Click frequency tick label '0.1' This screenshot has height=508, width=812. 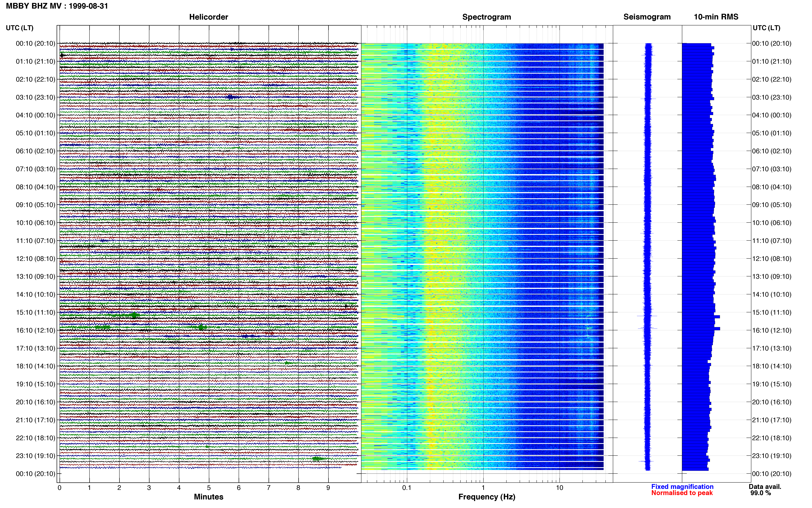407,488
